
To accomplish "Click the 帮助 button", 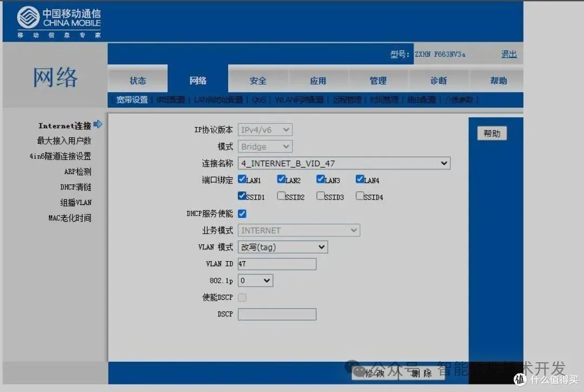I will pos(491,133).
